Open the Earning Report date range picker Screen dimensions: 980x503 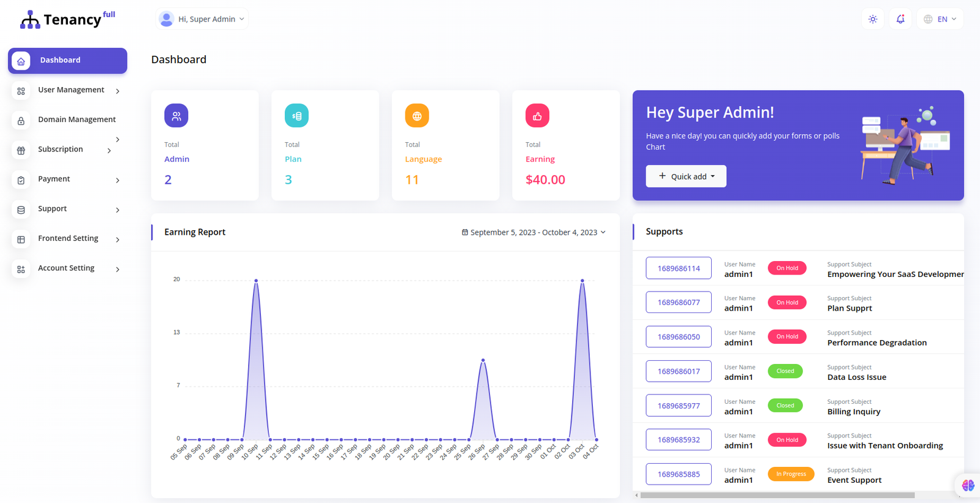(533, 232)
